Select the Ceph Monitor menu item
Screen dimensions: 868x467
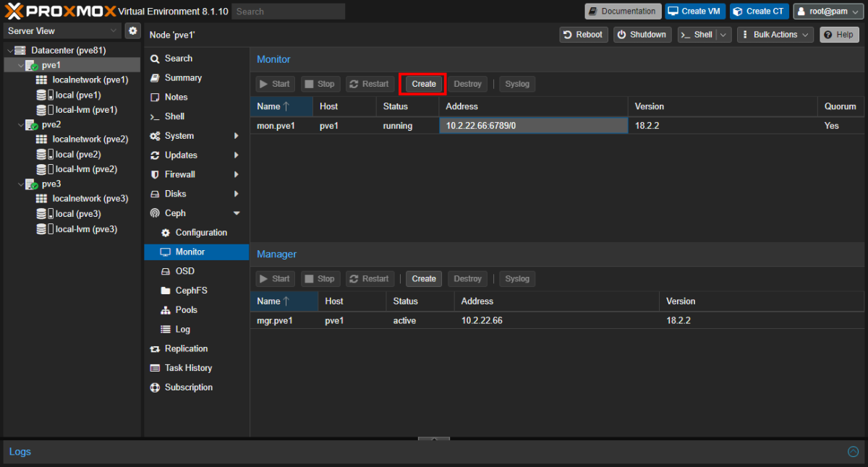(x=197, y=252)
